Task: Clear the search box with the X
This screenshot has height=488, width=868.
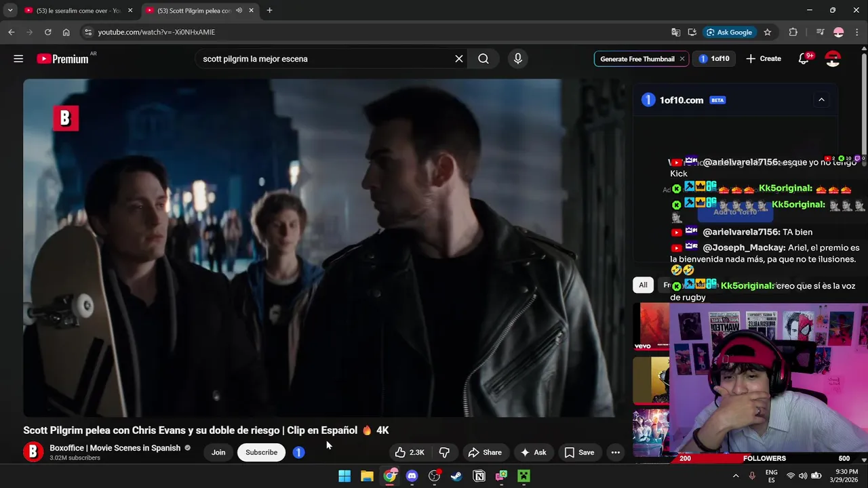Action: tap(459, 59)
